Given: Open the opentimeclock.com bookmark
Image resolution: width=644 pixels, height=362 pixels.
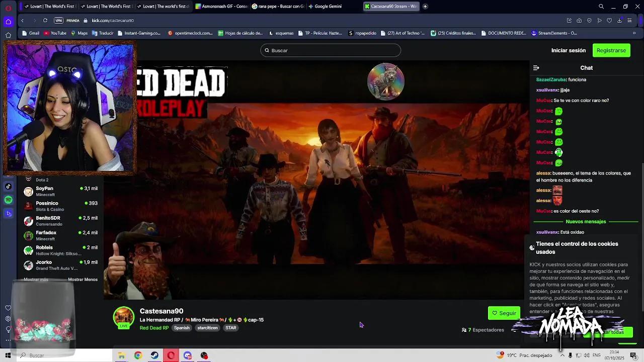Looking at the screenshot, I should click(x=191, y=33).
